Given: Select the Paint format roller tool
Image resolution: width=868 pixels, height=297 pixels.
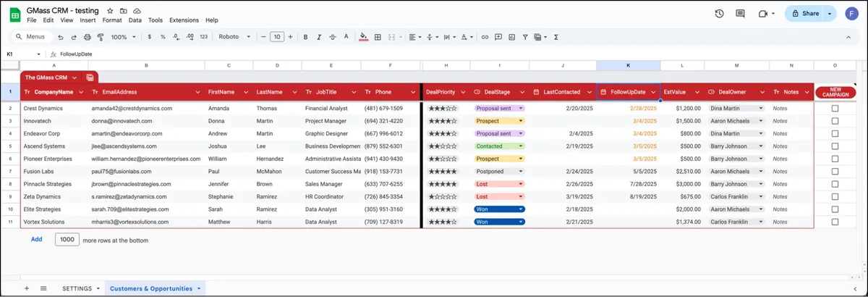Looking at the screenshot, I should 101,37.
